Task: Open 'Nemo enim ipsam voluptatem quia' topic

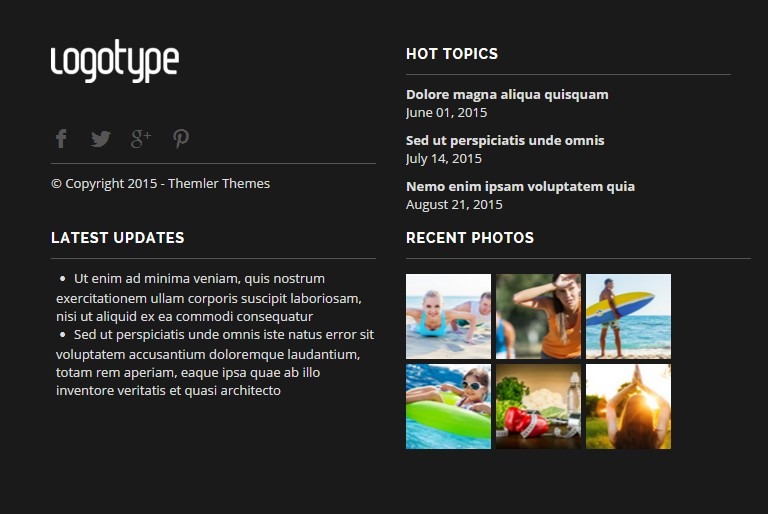Action: (520, 187)
